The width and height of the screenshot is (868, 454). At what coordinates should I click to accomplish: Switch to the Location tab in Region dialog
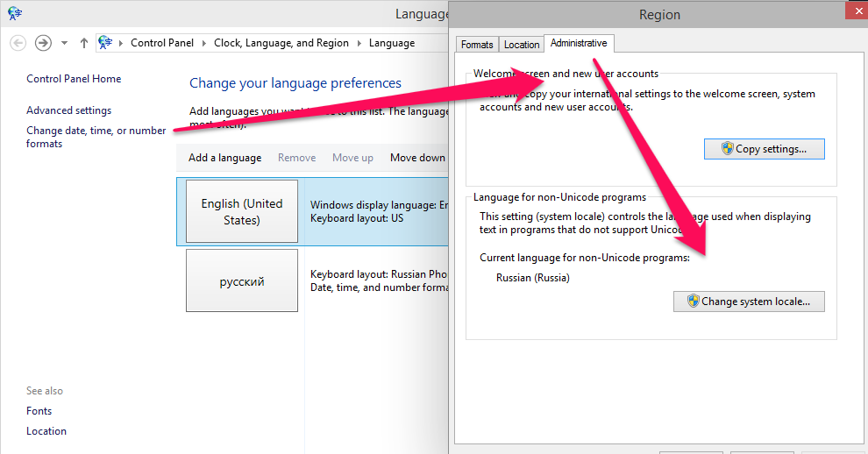(522, 45)
